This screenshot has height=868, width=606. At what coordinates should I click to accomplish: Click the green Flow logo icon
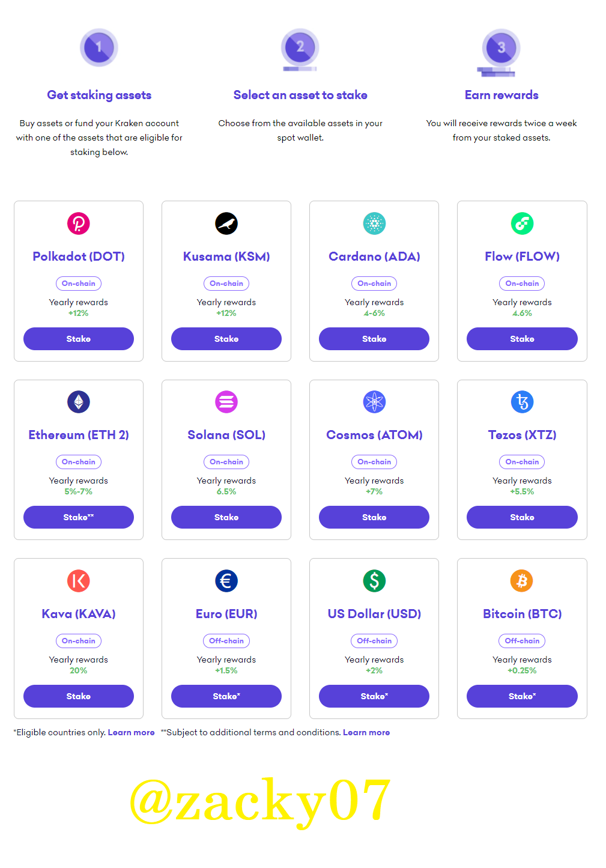coord(522,223)
